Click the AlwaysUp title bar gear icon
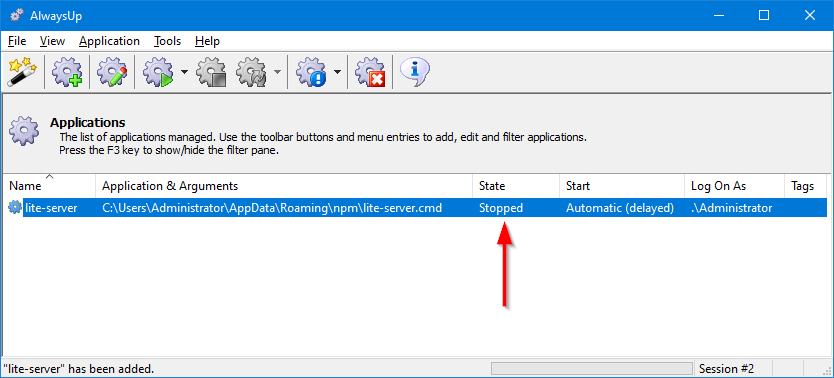The width and height of the screenshot is (834, 378). 16,15
